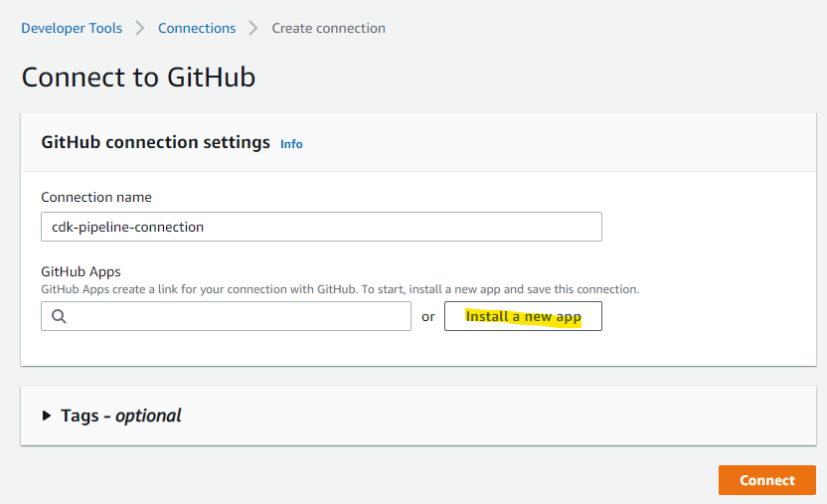Image resolution: width=827 pixels, height=504 pixels.
Task: Focus the Connection name input field
Action: pyautogui.click(x=321, y=227)
